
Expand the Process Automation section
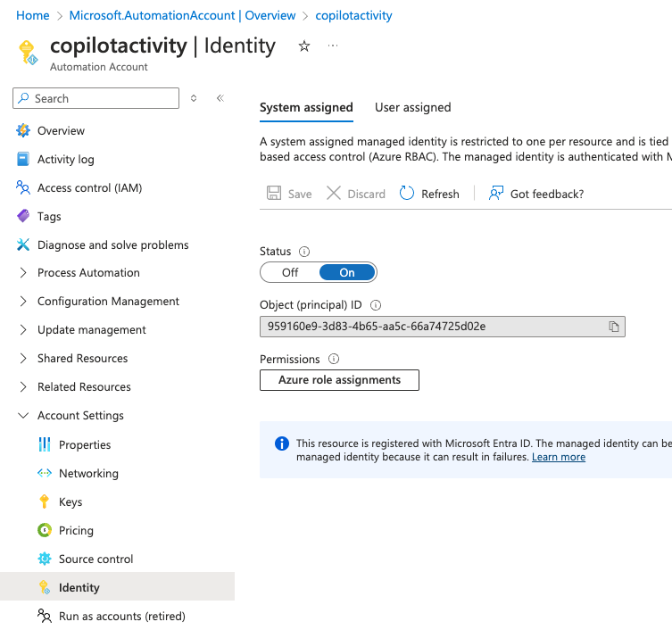[23, 273]
